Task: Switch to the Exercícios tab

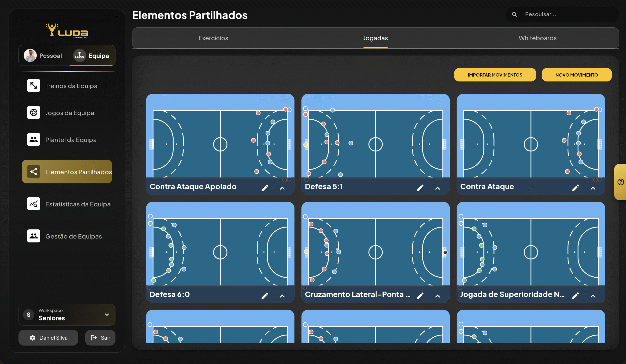Action: (213, 38)
